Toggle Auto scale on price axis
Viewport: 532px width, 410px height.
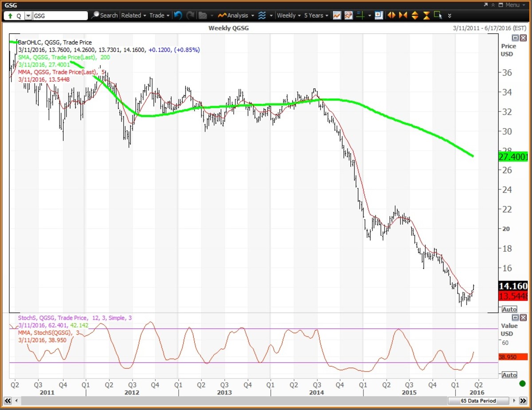click(x=509, y=309)
